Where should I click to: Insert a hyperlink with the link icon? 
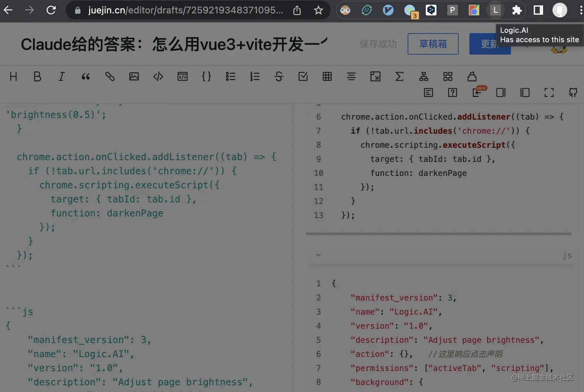point(110,76)
